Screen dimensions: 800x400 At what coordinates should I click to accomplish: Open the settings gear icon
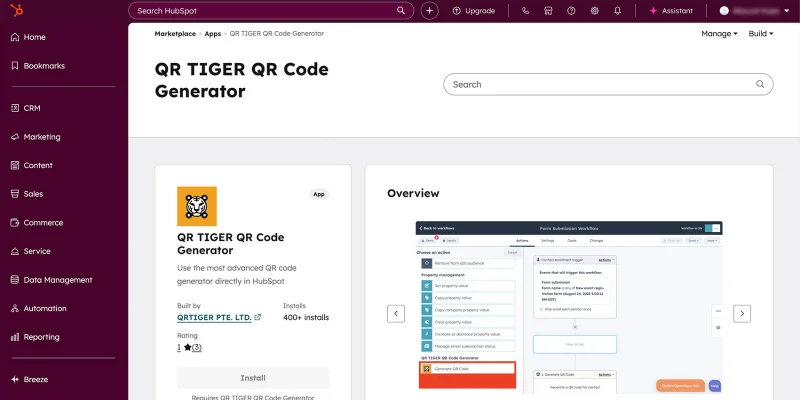(594, 11)
